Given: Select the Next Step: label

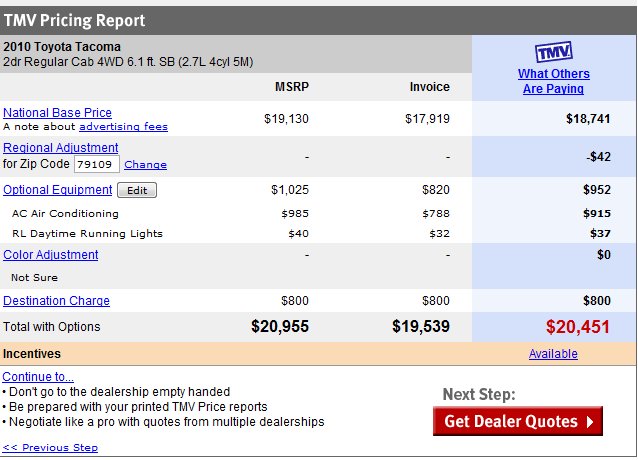Looking at the screenshot, I should (x=479, y=395).
